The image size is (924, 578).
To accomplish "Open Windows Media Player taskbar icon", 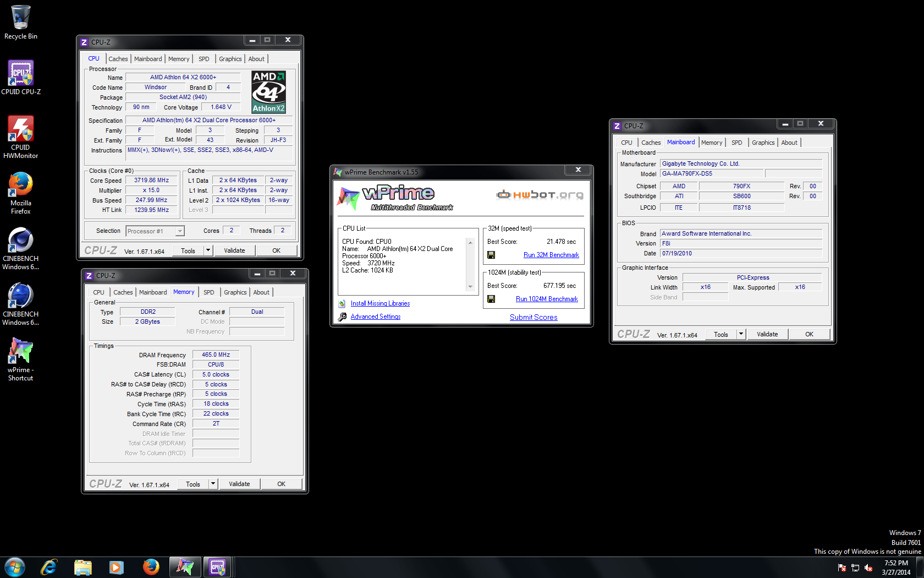I will (x=116, y=567).
